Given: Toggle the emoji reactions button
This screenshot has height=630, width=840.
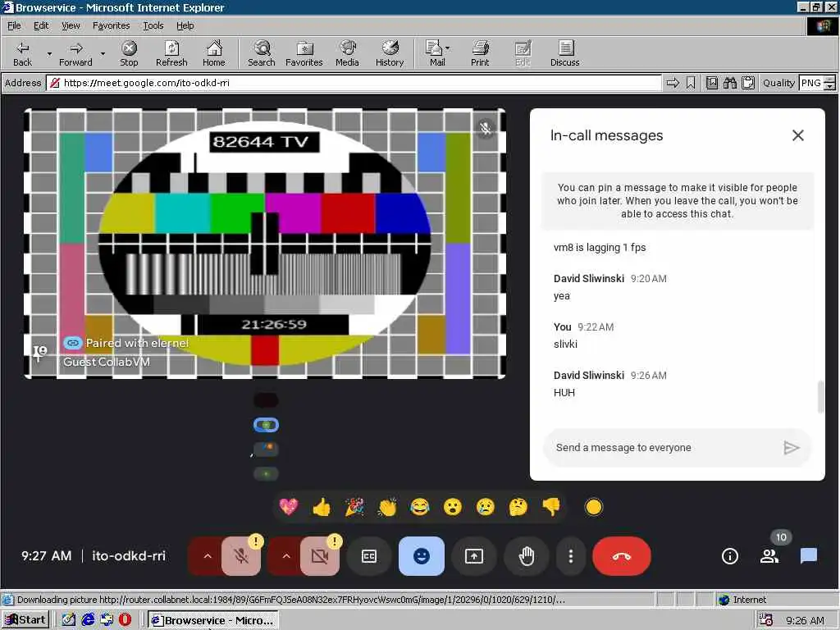Looking at the screenshot, I should 422,556.
